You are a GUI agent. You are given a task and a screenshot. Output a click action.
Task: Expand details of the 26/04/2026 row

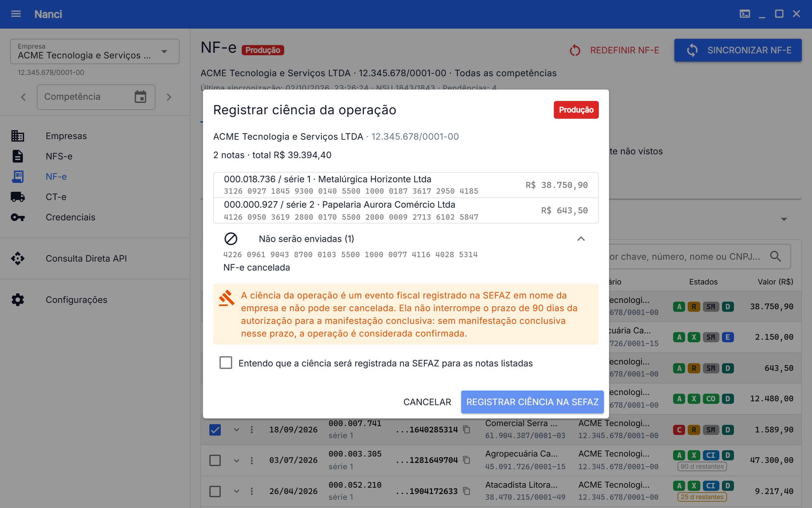click(237, 491)
